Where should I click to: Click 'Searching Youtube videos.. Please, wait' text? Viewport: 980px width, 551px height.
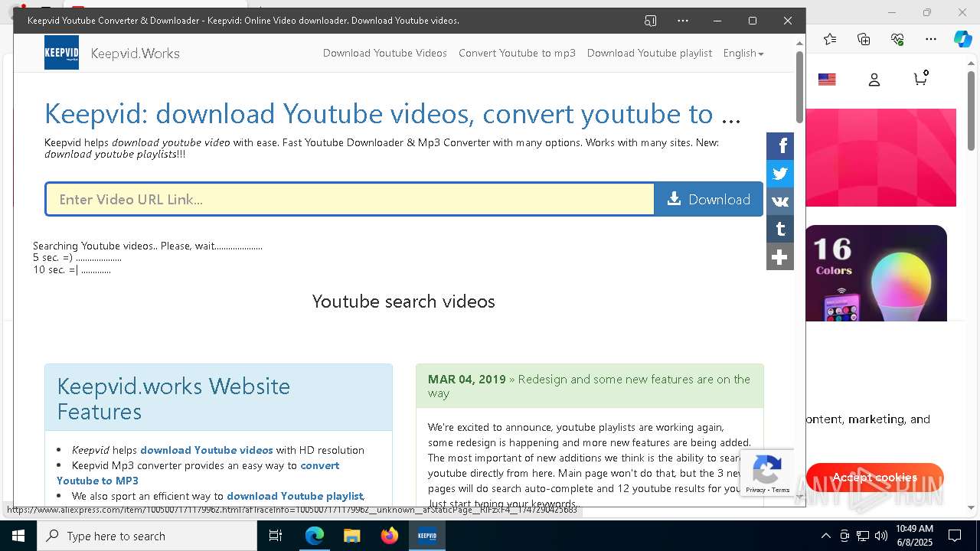tap(148, 246)
